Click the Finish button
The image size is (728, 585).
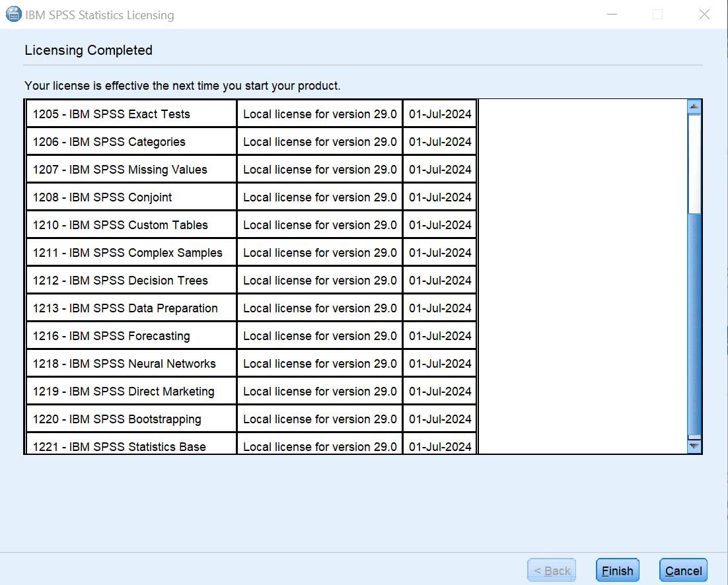pos(617,570)
